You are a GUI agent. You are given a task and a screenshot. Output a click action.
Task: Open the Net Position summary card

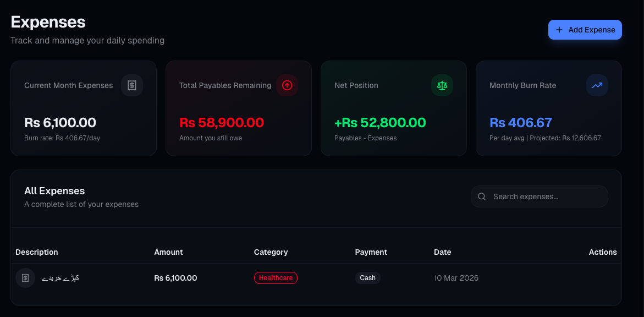coord(393,108)
